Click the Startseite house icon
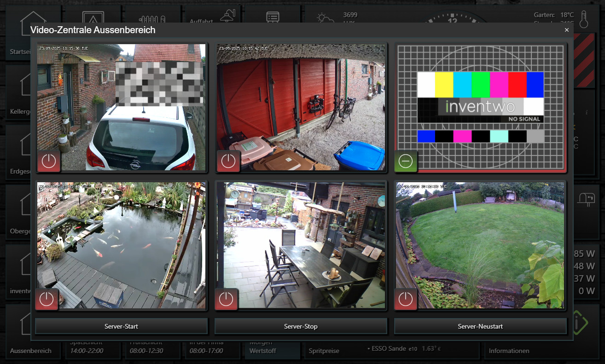 pyautogui.click(x=32, y=18)
